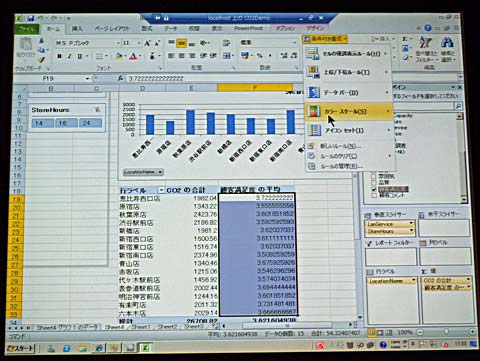Click the Center text alignment icon
480x361 pixels.
[x=181, y=56]
